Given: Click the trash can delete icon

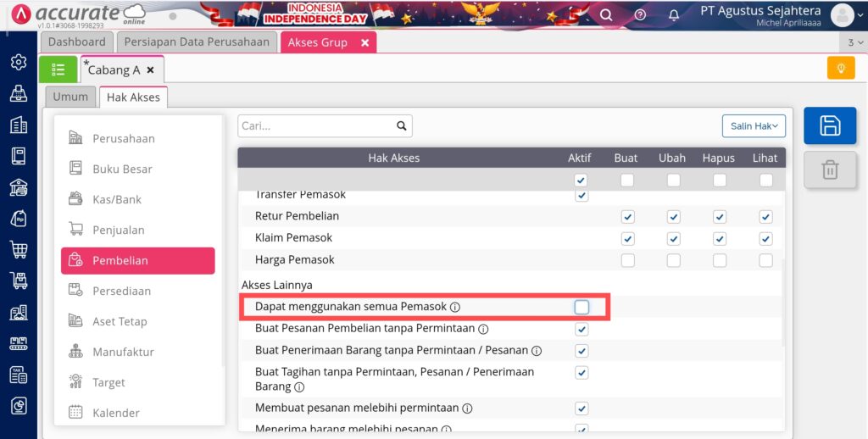Looking at the screenshot, I should pos(830,169).
